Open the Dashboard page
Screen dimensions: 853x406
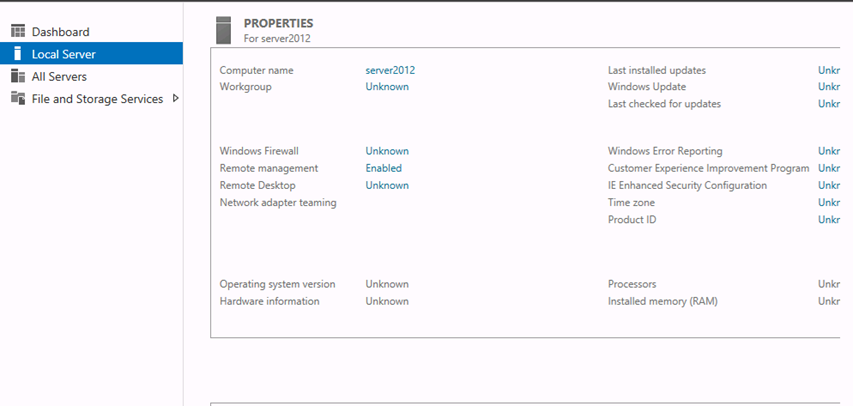(x=60, y=32)
